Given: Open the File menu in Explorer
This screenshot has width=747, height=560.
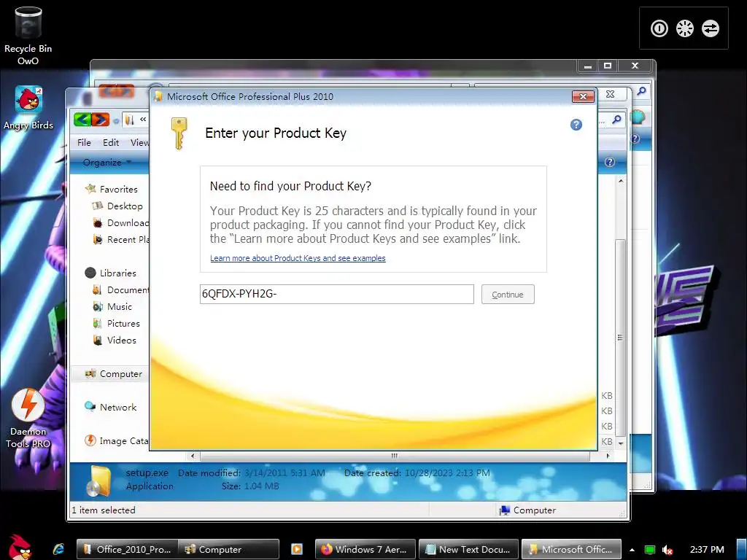Looking at the screenshot, I should coord(84,142).
